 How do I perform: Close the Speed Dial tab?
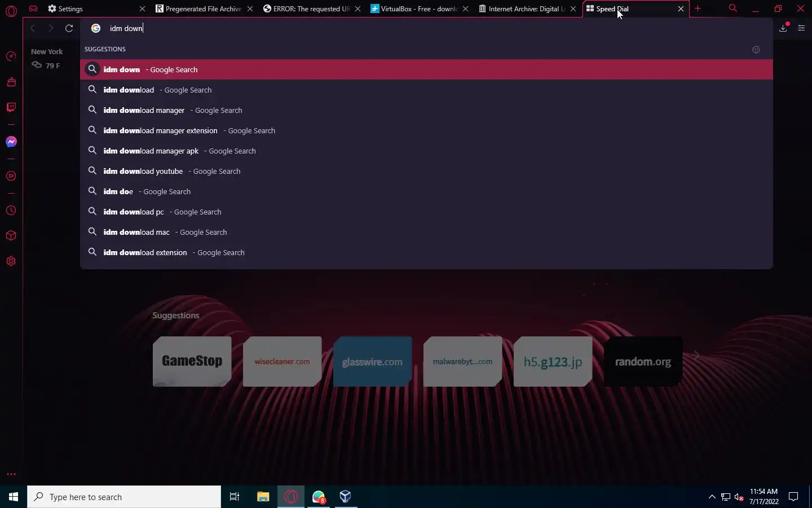681,8
